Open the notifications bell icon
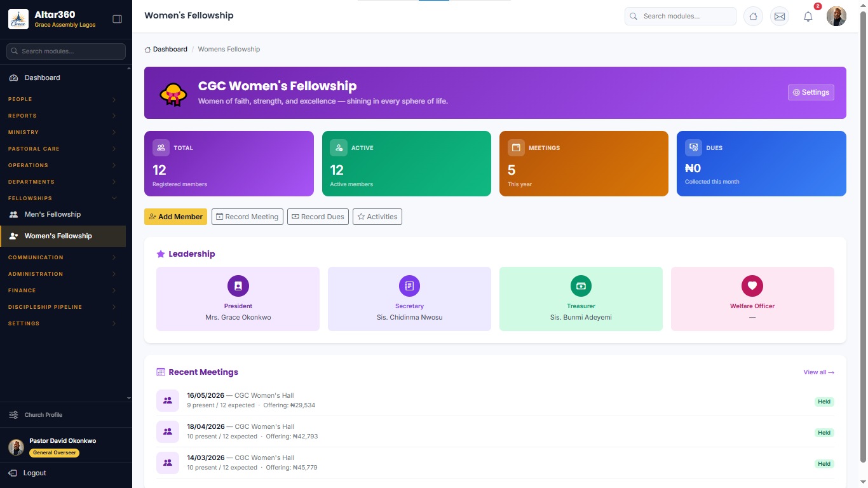 click(808, 17)
